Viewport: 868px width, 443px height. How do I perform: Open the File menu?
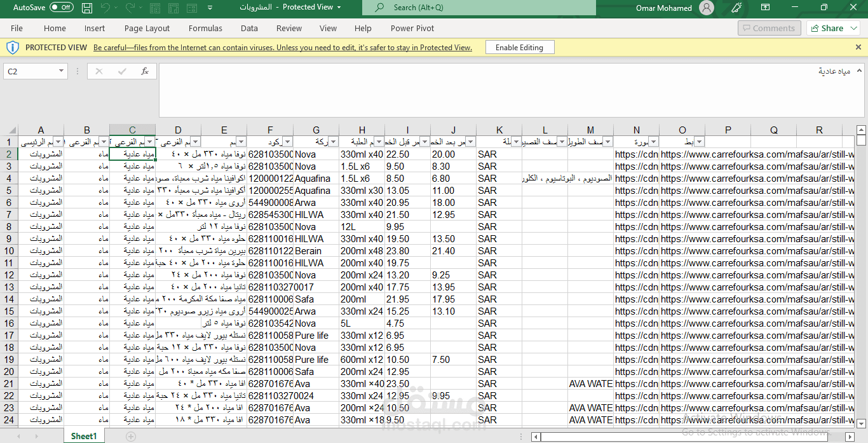pos(17,28)
